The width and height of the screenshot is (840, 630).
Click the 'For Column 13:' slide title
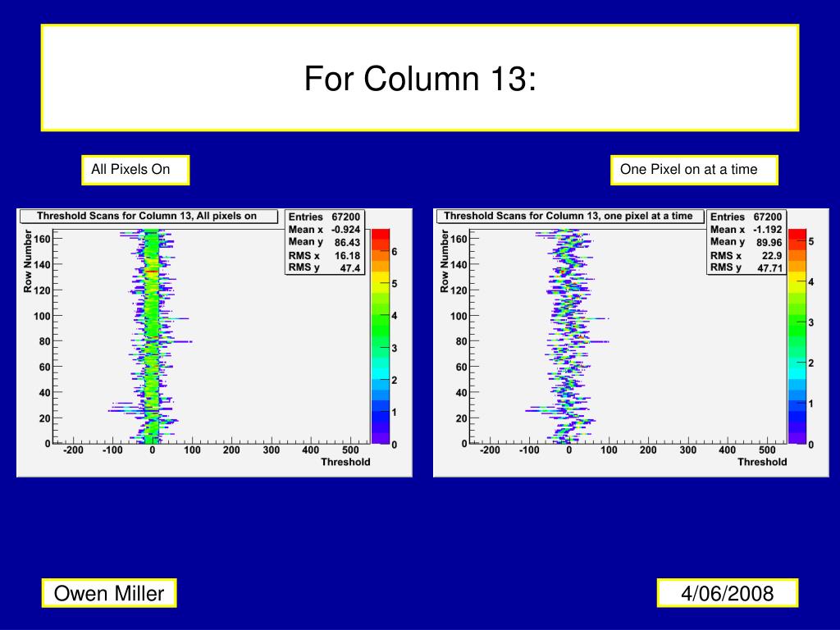point(420,78)
